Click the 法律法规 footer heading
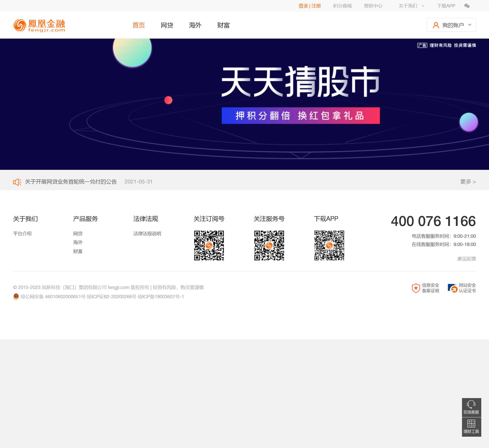Viewport: 489px width, 448px height. [146, 219]
